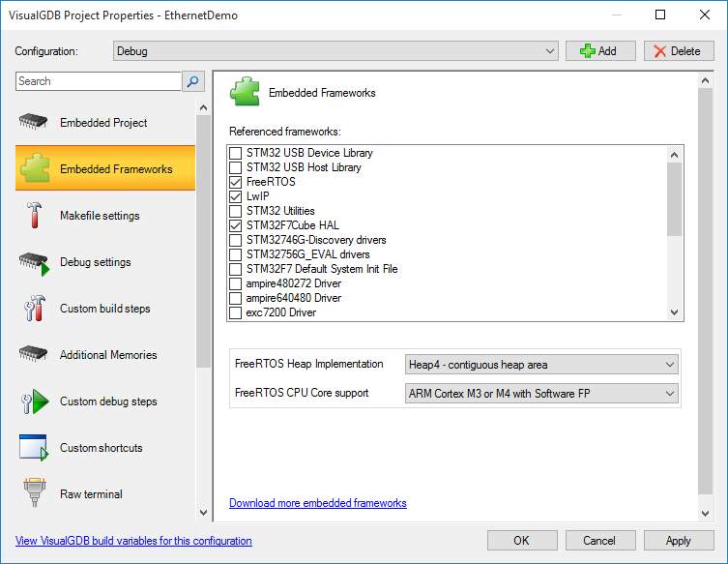This screenshot has width=728, height=564.
Task: Open the Embedded Project page
Action: click(x=105, y=122)
